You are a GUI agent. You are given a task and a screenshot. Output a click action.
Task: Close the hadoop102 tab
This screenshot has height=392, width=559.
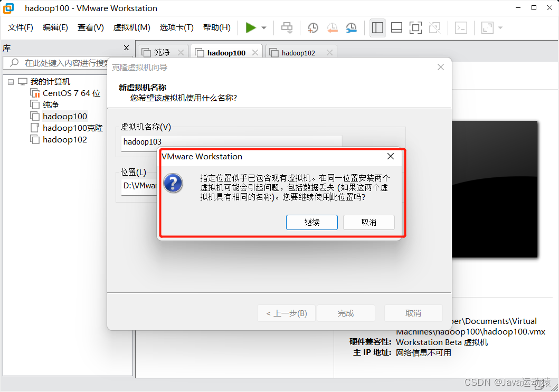point(330,53)
